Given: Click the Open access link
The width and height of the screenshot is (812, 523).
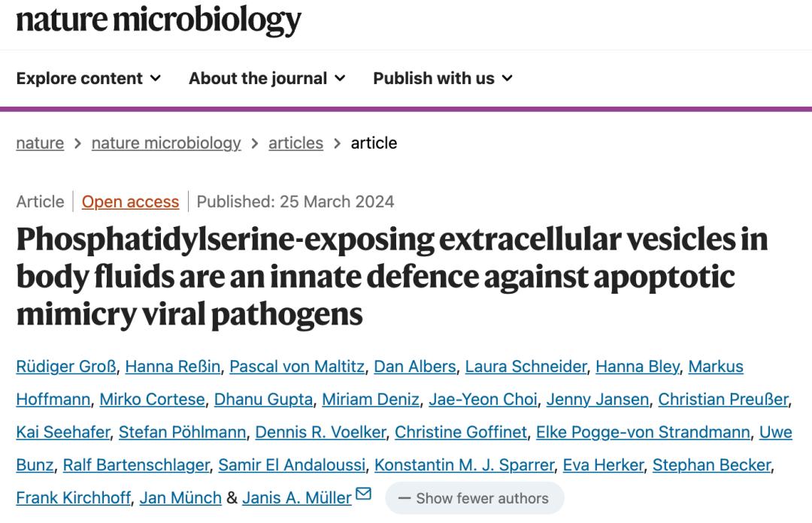Looking at the screenshot, I should (x=130, y=201).
